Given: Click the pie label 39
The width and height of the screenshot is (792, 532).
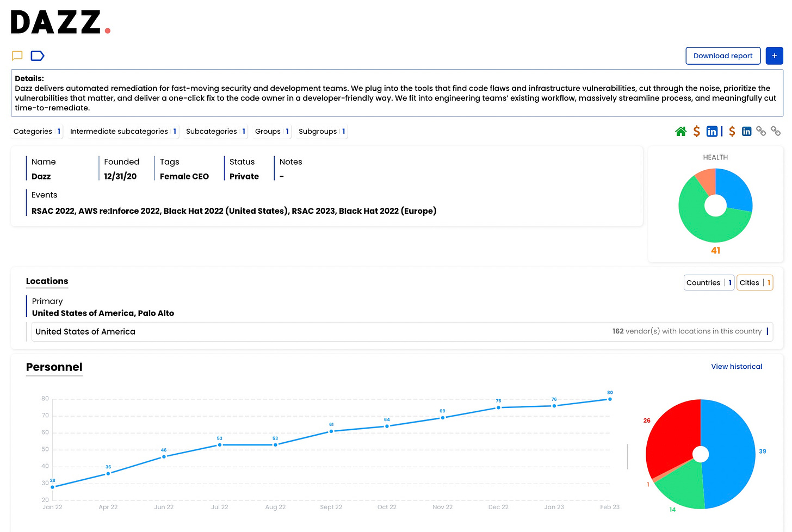Looking at the screenshot, I should pyautogui.click(x=762, y=451).
